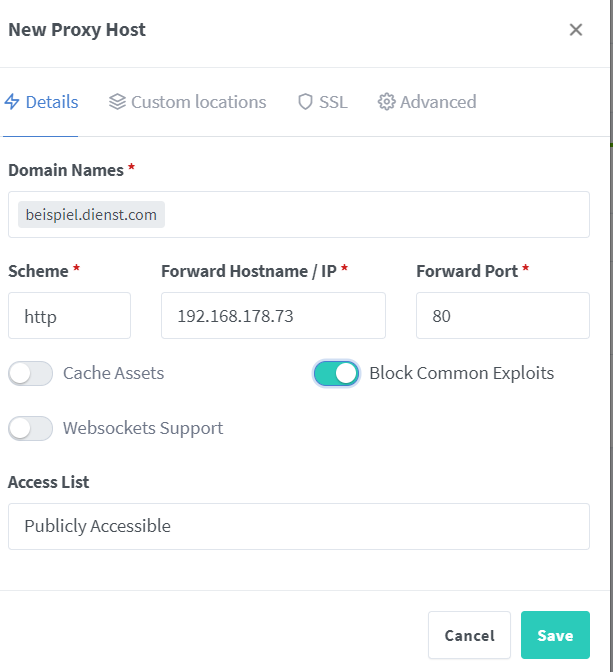Click the gear icon beside Advanced
The image size is (613, 672).
click(x=386, y=102)
